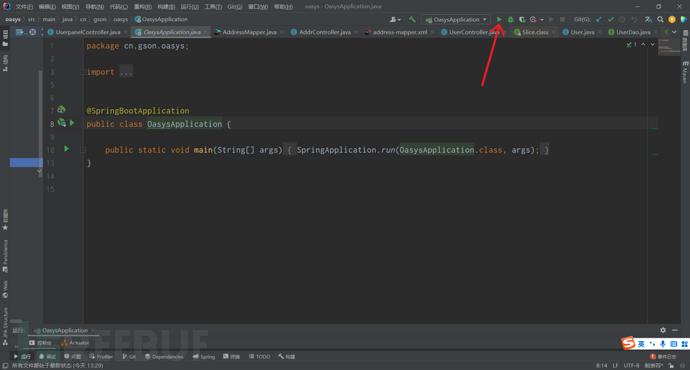Click the 'gson' breadcrumb in navigation bar
Screen dimensions: 690x370
tap(99, 19)
